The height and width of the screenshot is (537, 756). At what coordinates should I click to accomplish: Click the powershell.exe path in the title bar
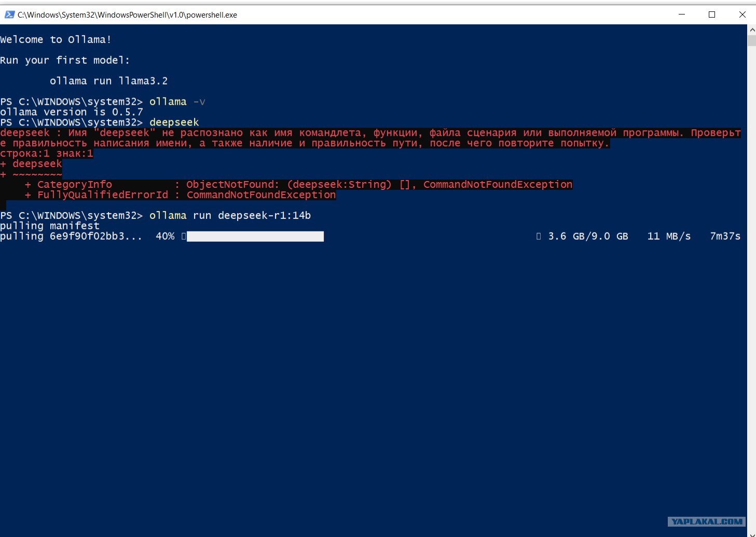click(x=127, y=15)
